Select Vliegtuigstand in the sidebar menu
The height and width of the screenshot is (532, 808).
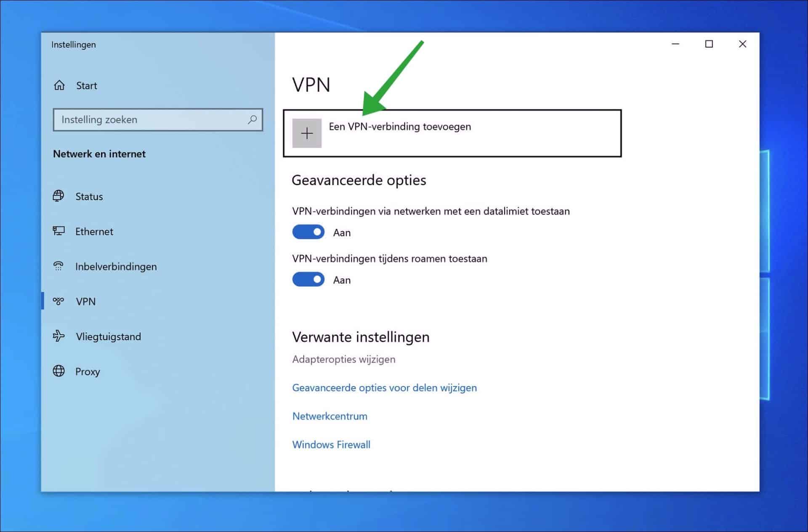click(x=108, y=336)
